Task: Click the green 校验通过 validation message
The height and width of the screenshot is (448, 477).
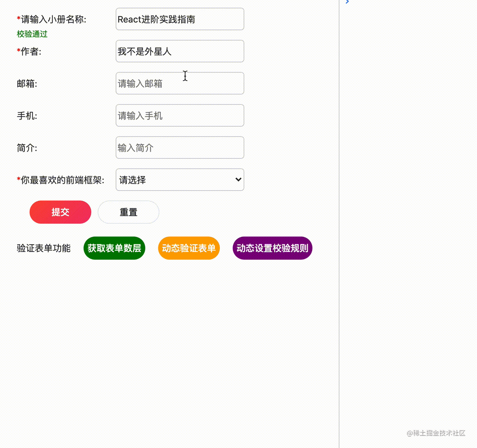Action: [32, 34]
